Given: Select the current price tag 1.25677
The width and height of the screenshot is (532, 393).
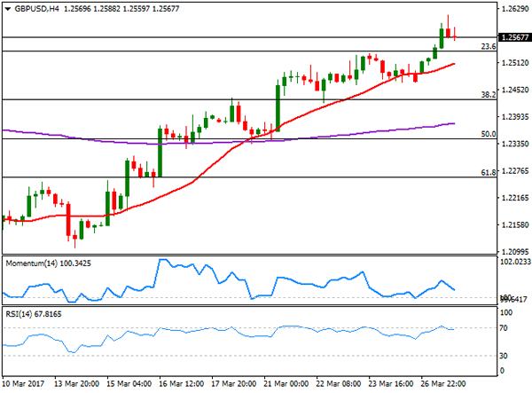Looking at the screenshot, I should (x=514, y=37).
